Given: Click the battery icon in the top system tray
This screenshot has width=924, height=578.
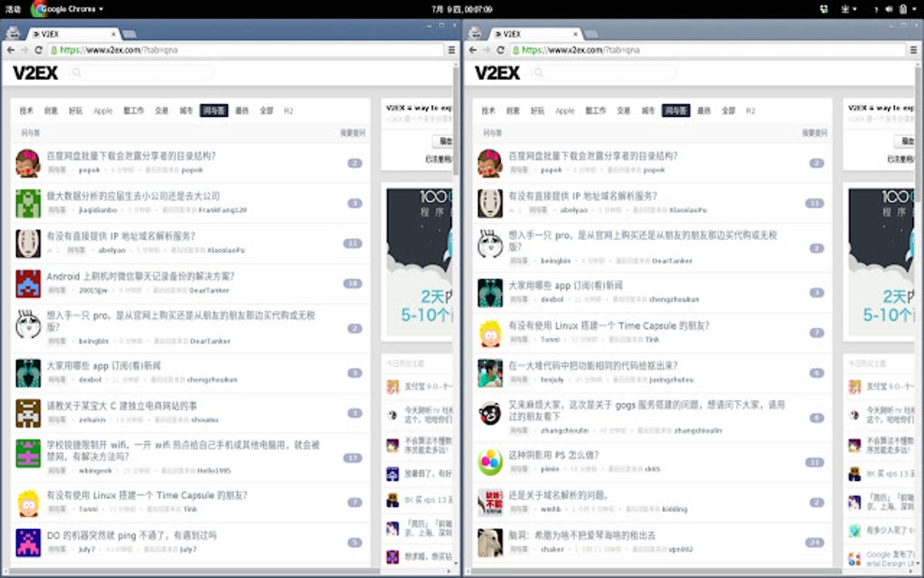Looking at the screenshot, I should [x=903, y=9].
